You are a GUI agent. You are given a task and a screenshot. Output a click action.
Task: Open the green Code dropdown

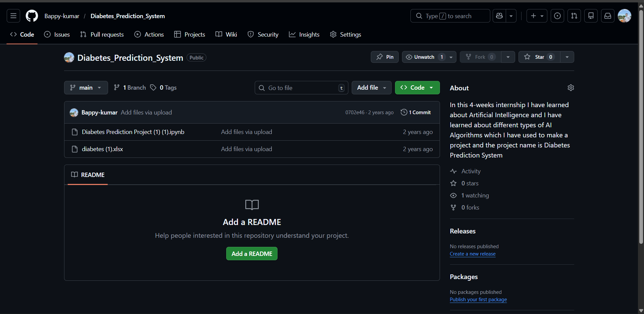[417, 88]
